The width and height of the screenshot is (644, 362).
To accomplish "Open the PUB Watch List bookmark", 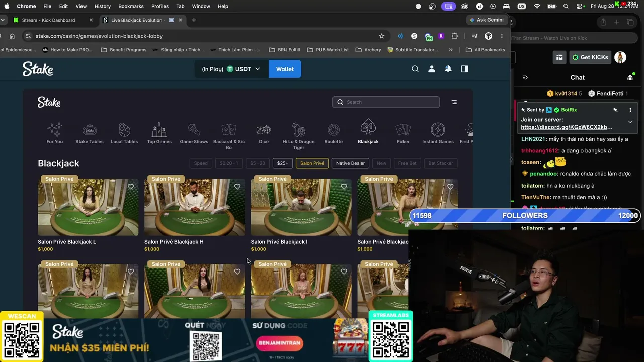I will click(328, 50).
